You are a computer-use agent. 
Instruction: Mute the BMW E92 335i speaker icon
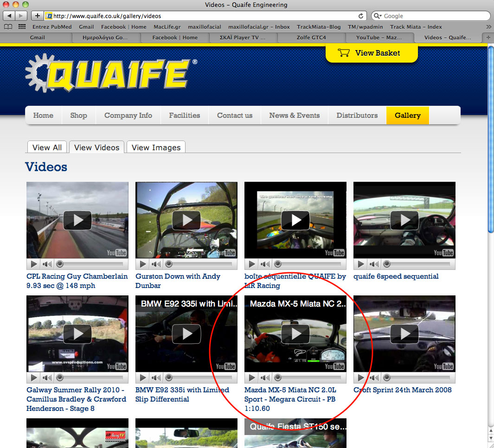(x=156, y=378)
